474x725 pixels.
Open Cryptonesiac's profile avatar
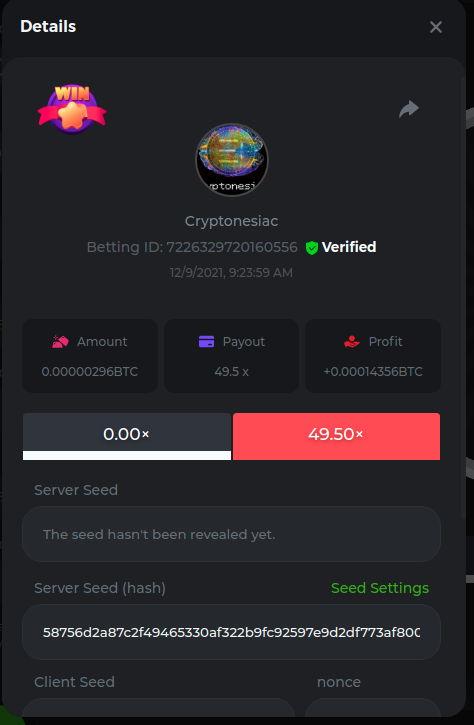coord(232,160)
